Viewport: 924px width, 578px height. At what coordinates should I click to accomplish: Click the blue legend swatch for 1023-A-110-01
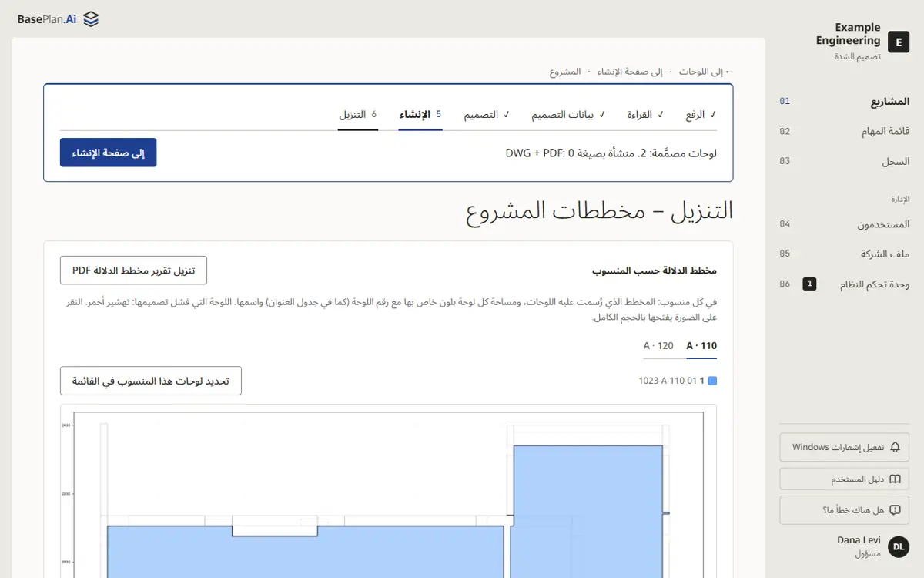712,381
